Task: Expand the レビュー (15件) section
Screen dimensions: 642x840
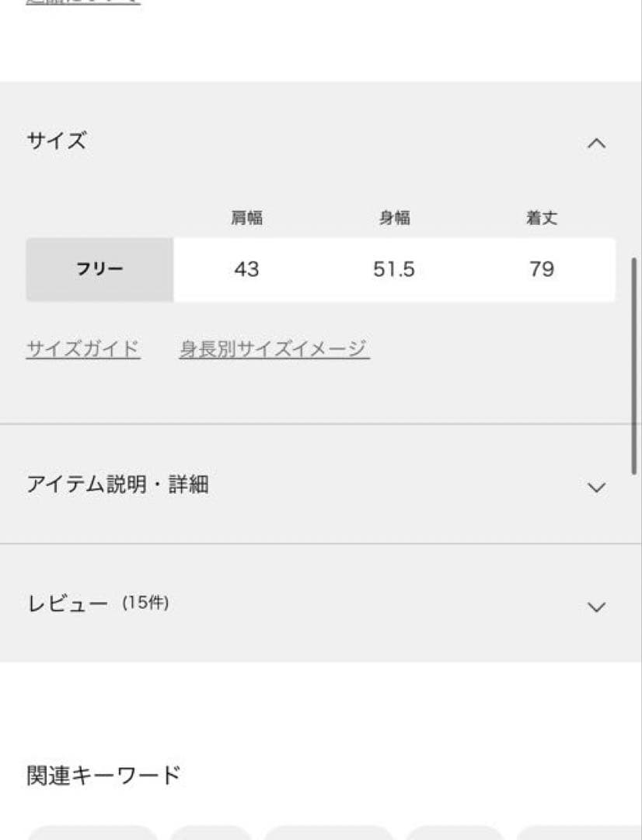Action: coord(595,605)
